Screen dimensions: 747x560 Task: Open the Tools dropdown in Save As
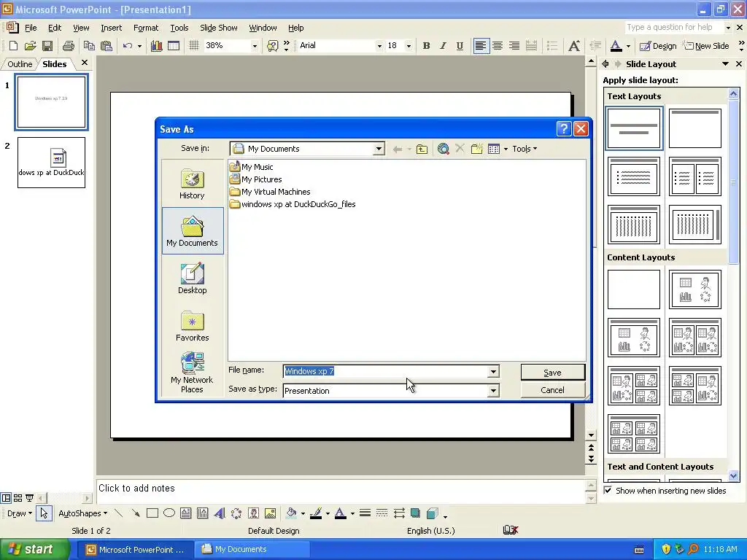click(525, 149)
